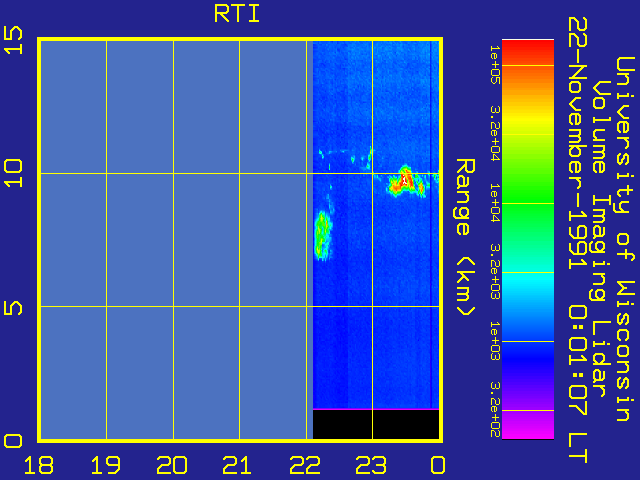Click the "Range (km)" axis title
Viewport: 640px width, 480px height.
[x=465, y=238]
